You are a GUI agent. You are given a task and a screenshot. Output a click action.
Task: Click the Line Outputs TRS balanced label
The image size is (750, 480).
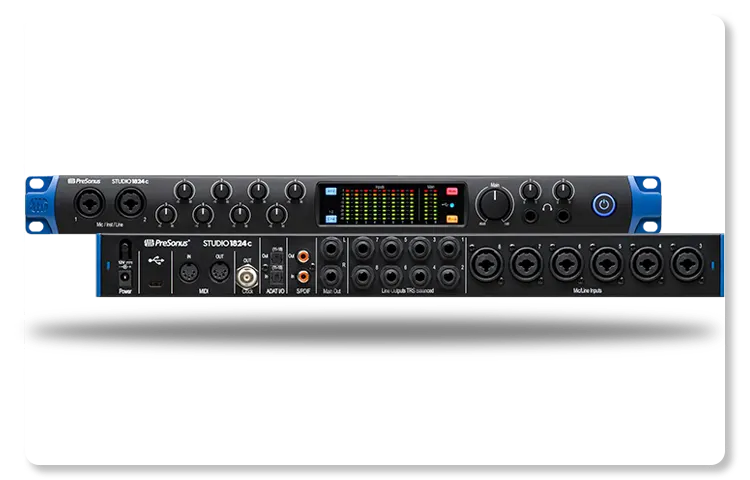pos(408,291)
